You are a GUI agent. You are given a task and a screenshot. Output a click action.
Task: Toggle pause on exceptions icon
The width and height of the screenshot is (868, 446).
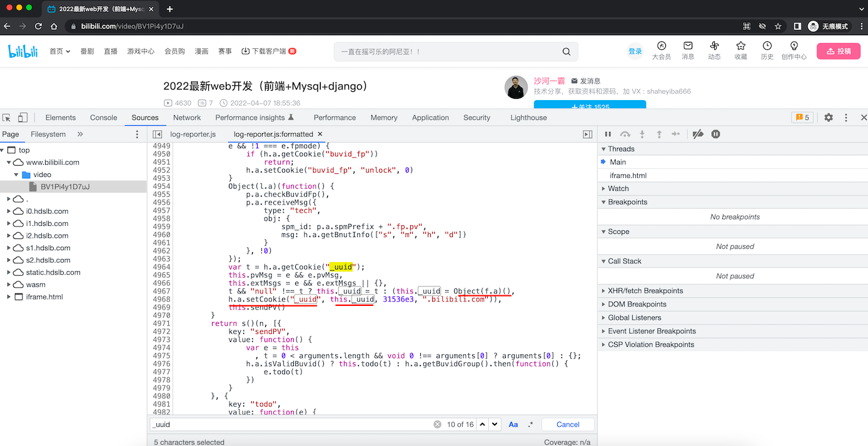[715, 134]
